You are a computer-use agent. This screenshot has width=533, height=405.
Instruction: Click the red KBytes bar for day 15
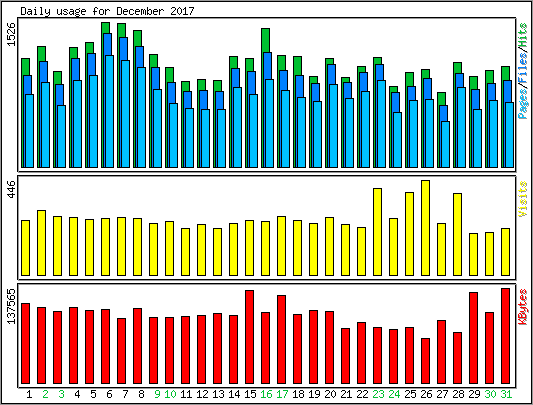(250, 337)
